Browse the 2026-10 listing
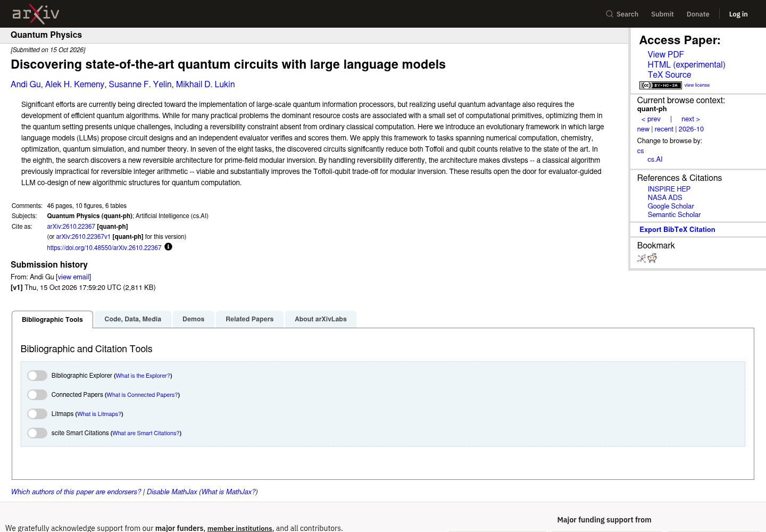 click(x=691, y=129)
